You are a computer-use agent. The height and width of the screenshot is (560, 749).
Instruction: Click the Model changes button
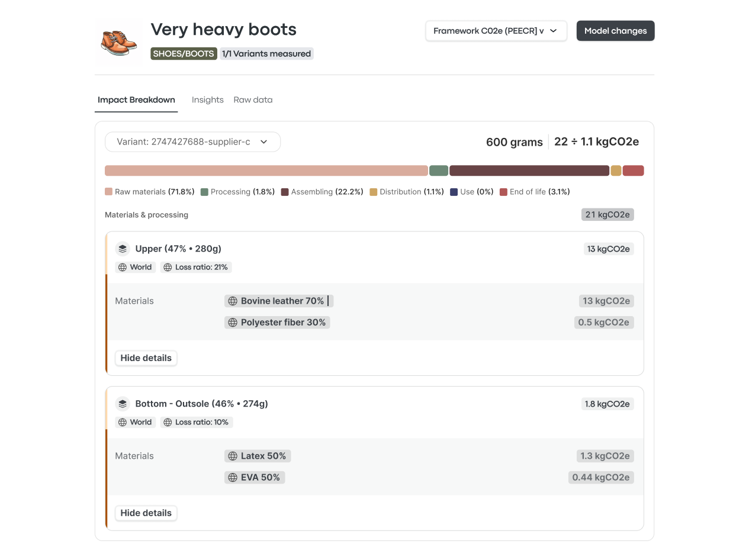615,30
